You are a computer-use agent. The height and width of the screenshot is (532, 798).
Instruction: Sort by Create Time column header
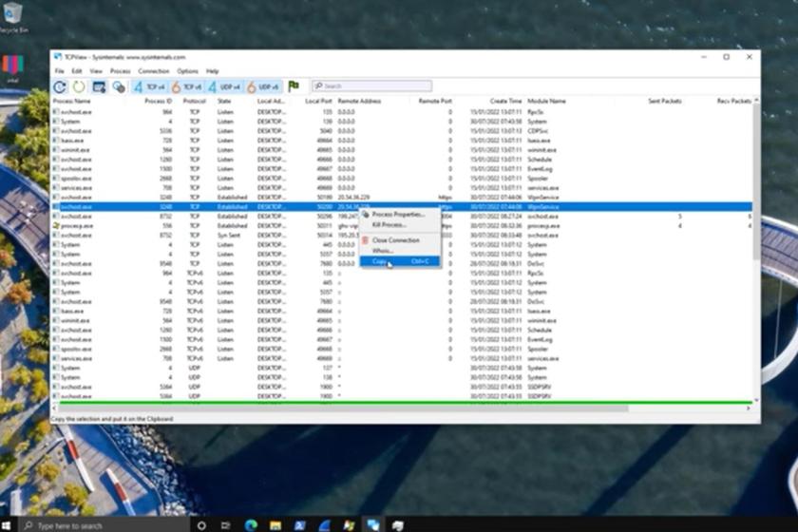[505, 102]
